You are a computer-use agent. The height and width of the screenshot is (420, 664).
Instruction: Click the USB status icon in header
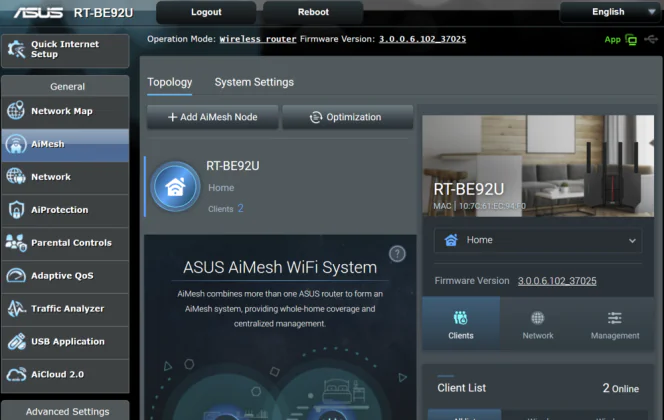[651, 39]
